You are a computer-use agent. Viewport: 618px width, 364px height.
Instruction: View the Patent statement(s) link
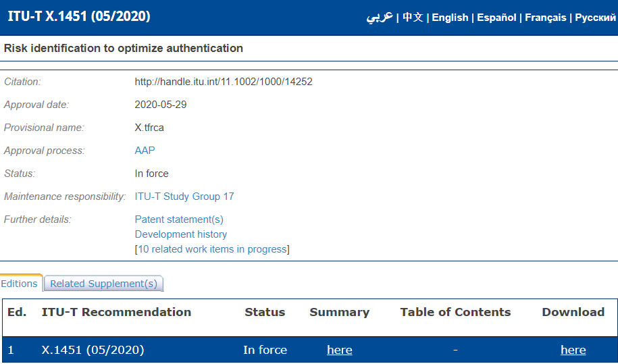coord(179,219)
